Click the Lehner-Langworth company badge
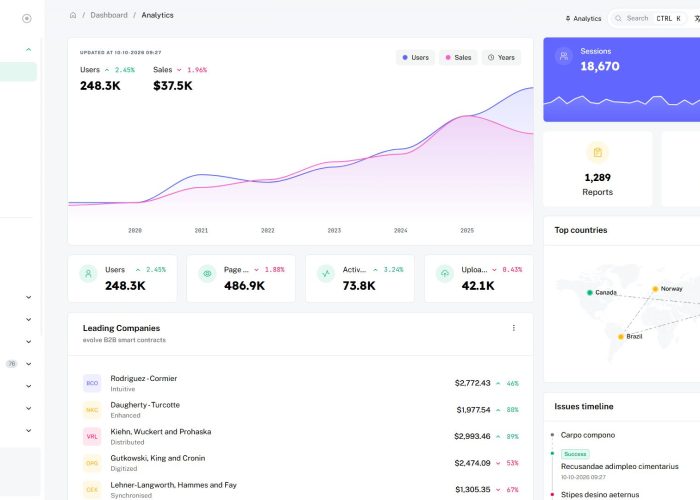 pyautogui.click(x=92, y=489)
